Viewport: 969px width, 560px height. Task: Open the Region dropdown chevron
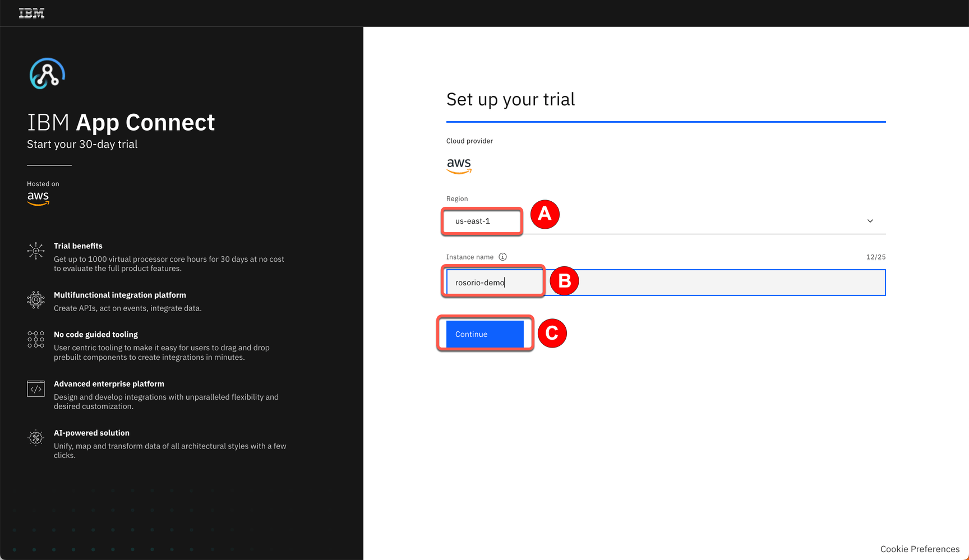870,220
